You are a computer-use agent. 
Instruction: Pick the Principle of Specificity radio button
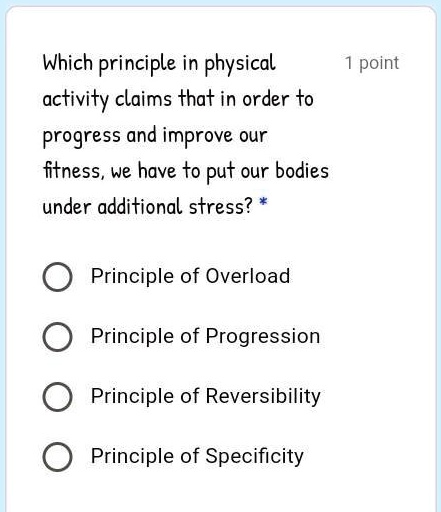coord(57,457)
